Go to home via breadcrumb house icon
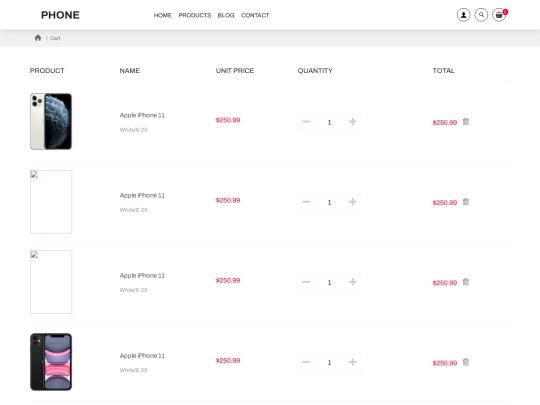Screen dimensions: 540x405 coord(38,38)
